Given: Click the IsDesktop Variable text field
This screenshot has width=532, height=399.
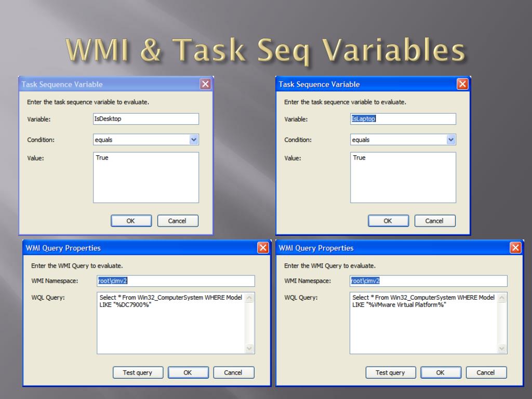Looking at the screenshot, I should point(146,119).
